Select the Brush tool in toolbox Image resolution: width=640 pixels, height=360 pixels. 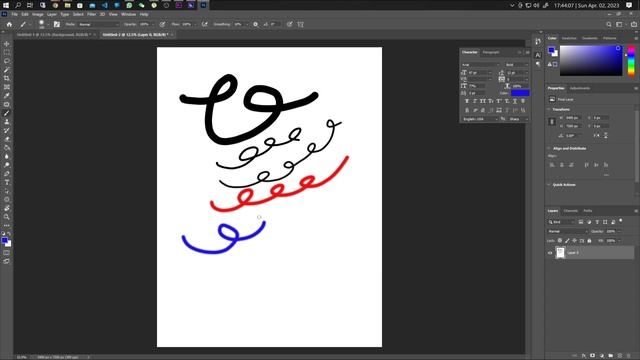[7, 113]
